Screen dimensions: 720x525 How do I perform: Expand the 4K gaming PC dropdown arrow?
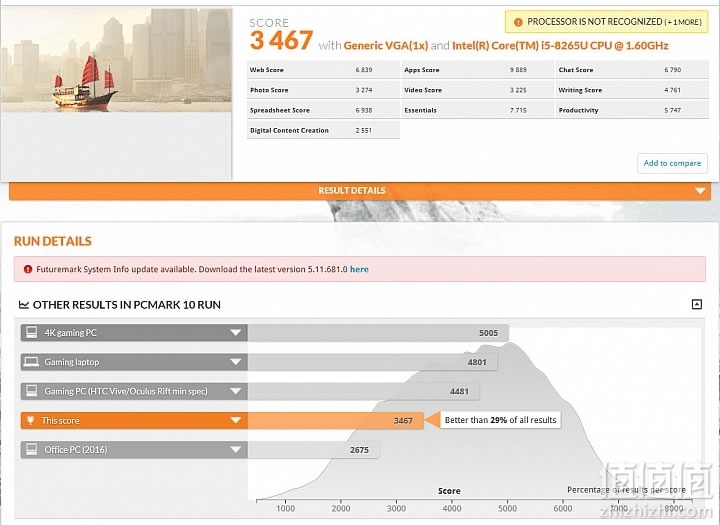[236, 333]
